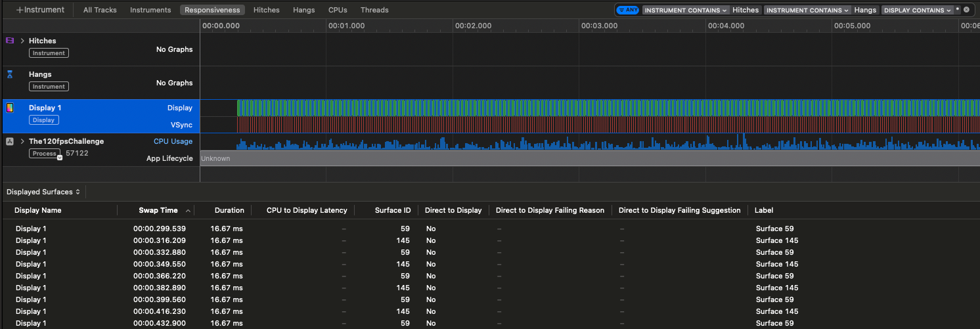This screenshot has height=329, width=980.
Task: Select row with swap time 00:00.416.230
Action: [490, 311]
